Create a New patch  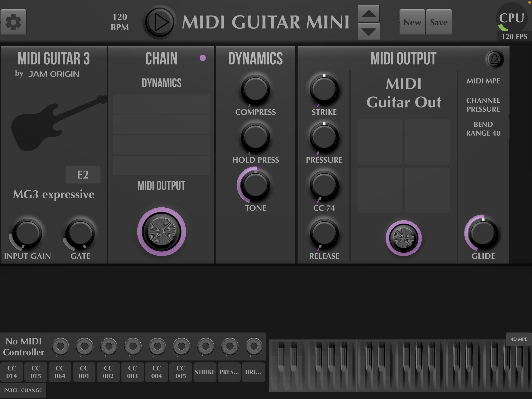coord(412,22)
